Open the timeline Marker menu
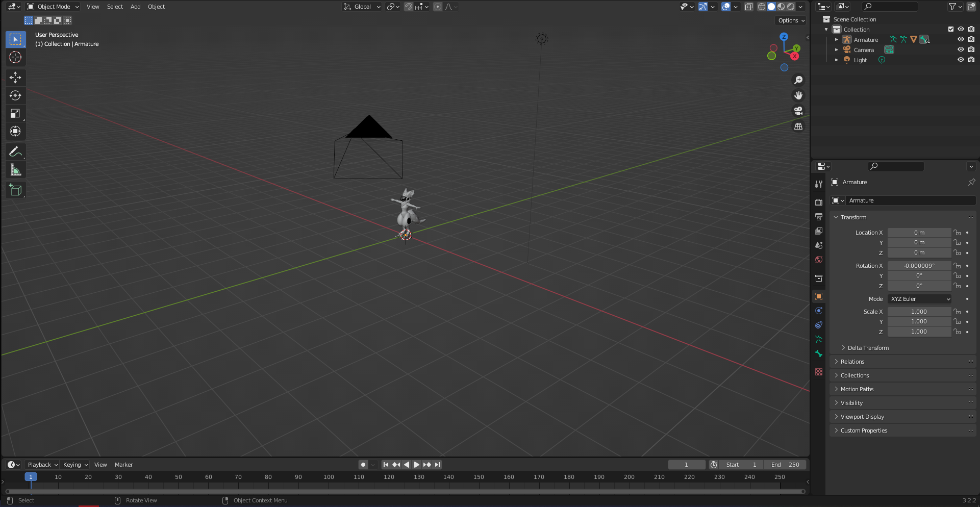 point(123,465)
